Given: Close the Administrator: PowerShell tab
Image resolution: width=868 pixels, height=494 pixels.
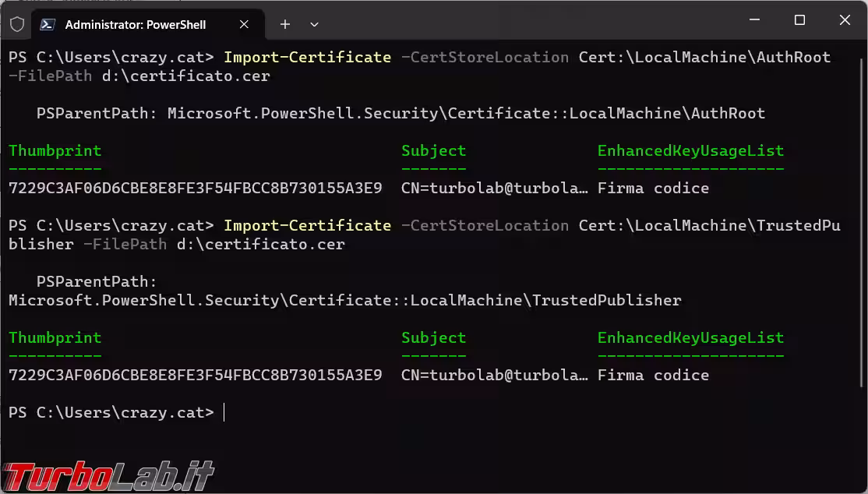Looking at the screenshot, I should (244, 24).
